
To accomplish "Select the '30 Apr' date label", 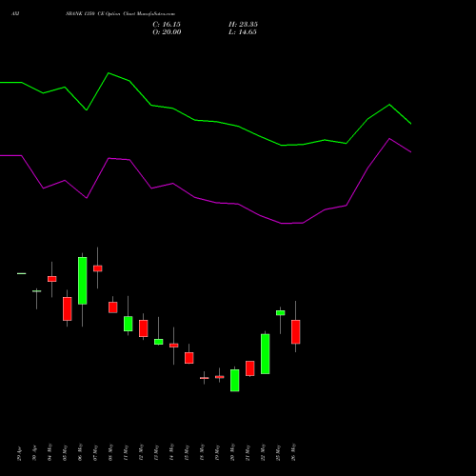I will point(34,453).
